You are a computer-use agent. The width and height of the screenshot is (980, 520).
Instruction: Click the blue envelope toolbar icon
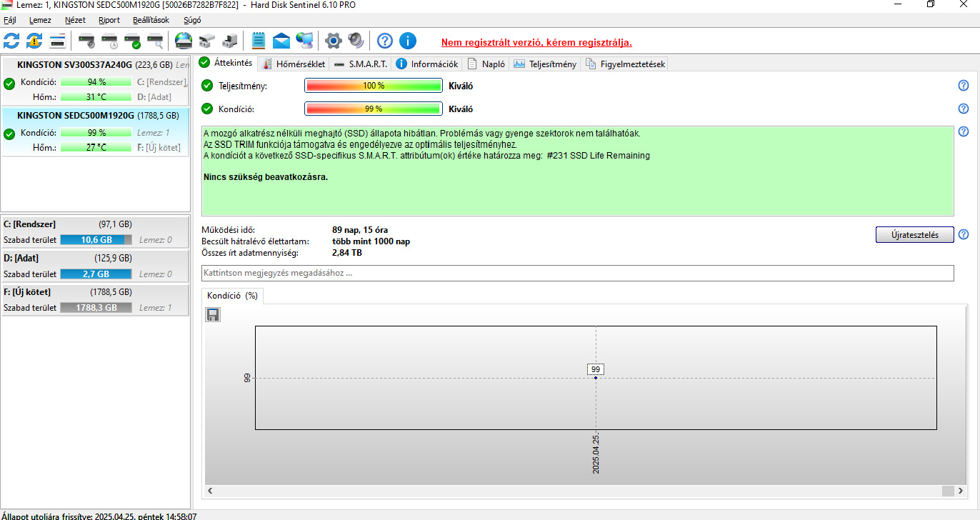click(x=281, y=40)
